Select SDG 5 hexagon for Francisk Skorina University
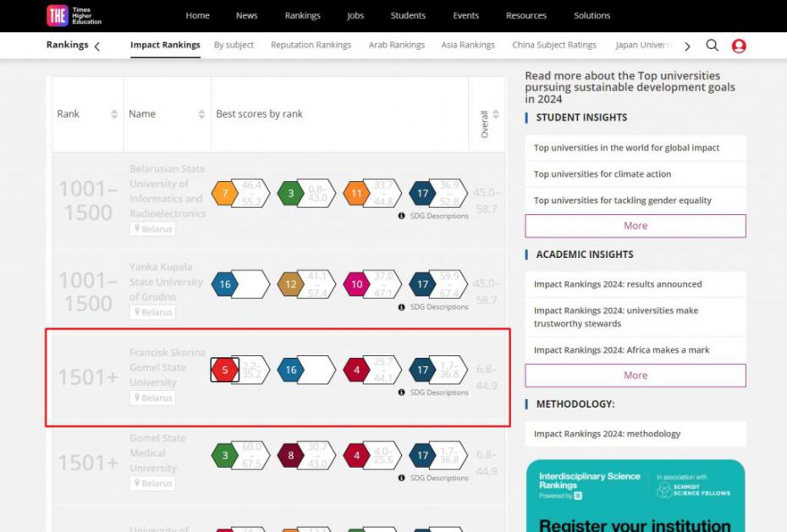 click(225, 370)
